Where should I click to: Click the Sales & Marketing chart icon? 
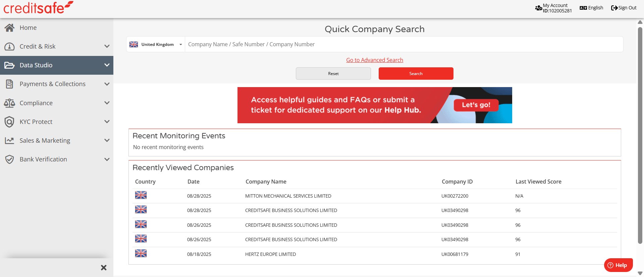pyautogui.click(x=9, y=140)
